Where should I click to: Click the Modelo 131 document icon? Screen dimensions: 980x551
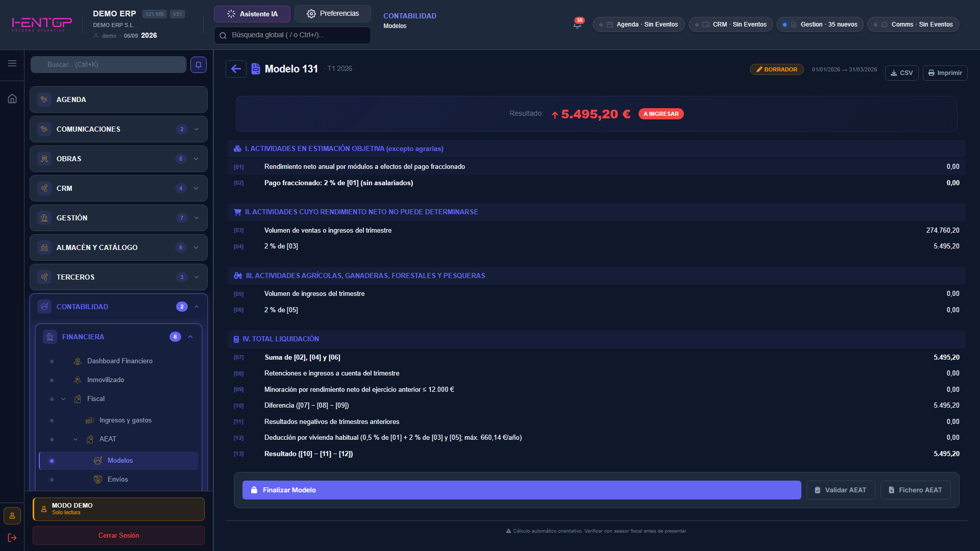tap(256, 69)
